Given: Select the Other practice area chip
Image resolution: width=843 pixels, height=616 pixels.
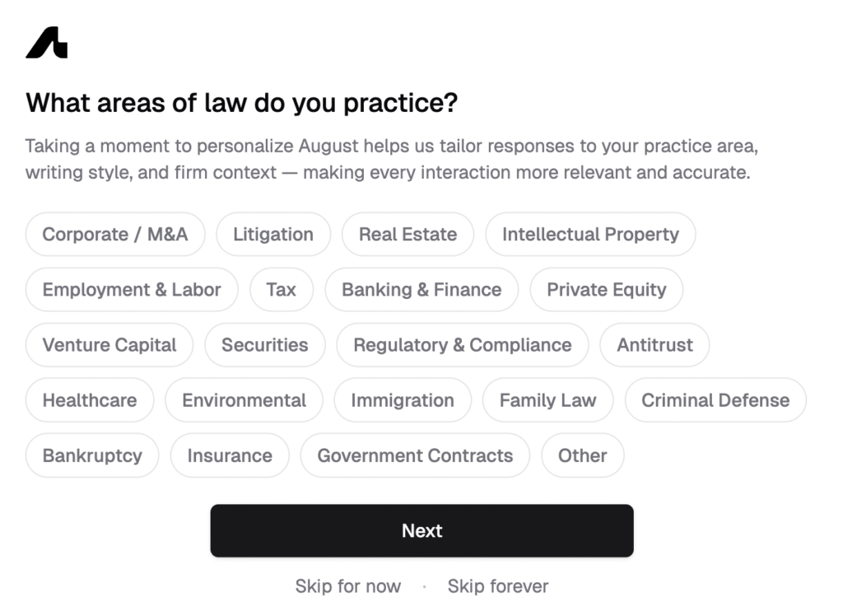Looking at the screenshot, I should point(583,455).
